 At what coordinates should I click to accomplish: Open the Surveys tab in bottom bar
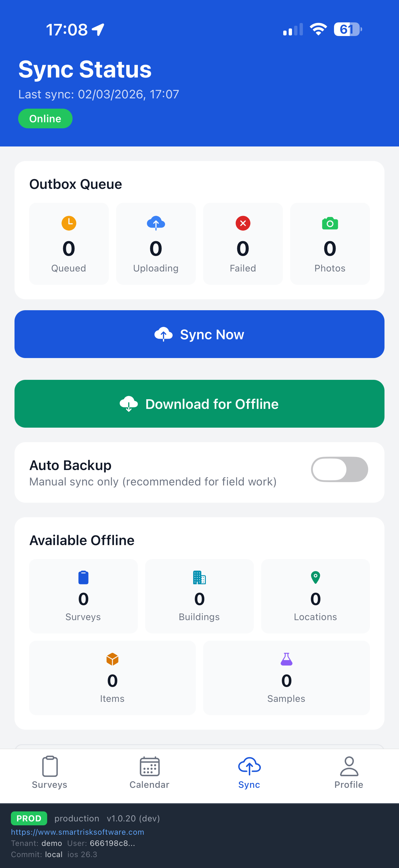pos(50,772)
